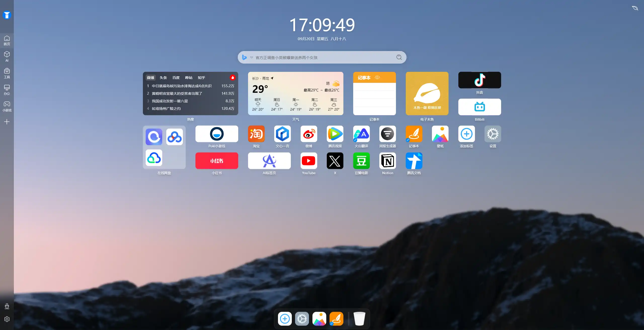Open the green cloud drive icon in folder
644x330 pixels.
(154, 158)
